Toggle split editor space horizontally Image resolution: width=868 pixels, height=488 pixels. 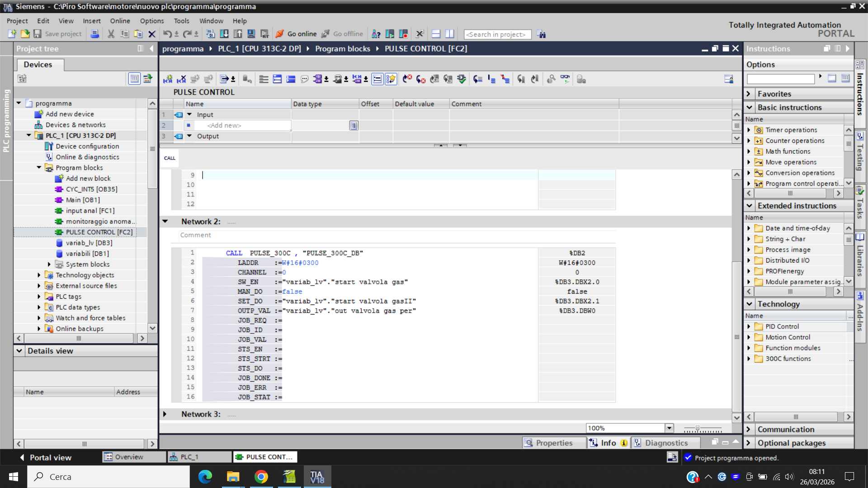tap(436, 34)
